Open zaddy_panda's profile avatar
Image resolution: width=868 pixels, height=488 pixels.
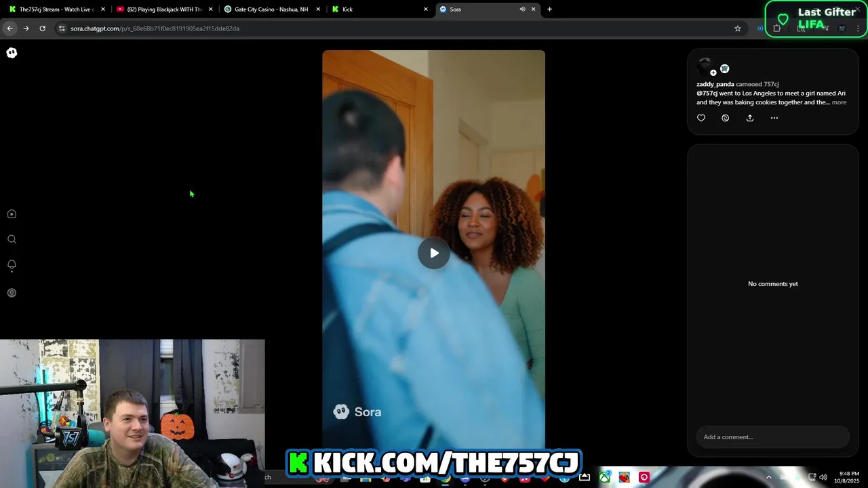click(x=705, y=66)
